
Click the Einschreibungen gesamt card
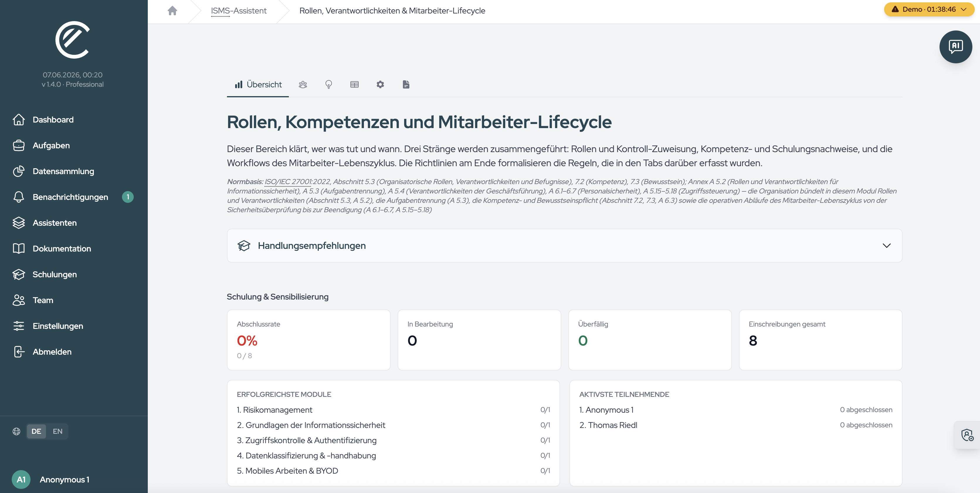pyautogui.click(x=820, y=340)
